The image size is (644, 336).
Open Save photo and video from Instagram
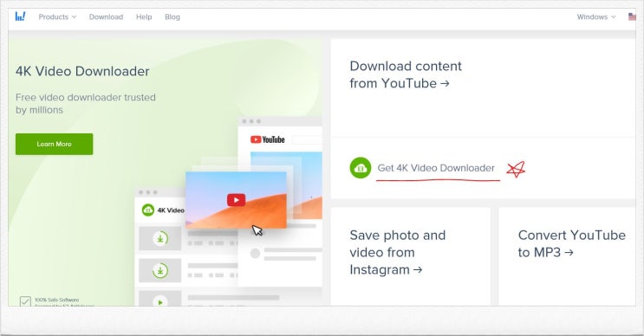(397, 252)
